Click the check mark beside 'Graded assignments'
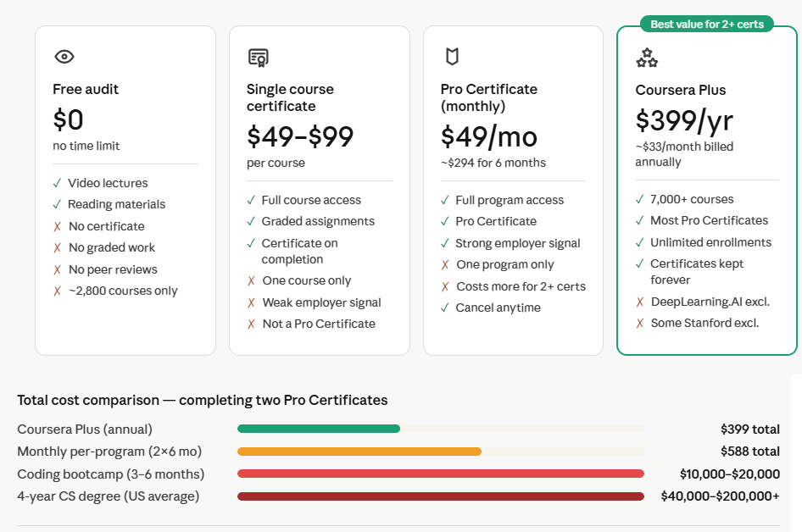Viewport: 802px width, 532px height. pyautogui.click(x=251, y=221)
